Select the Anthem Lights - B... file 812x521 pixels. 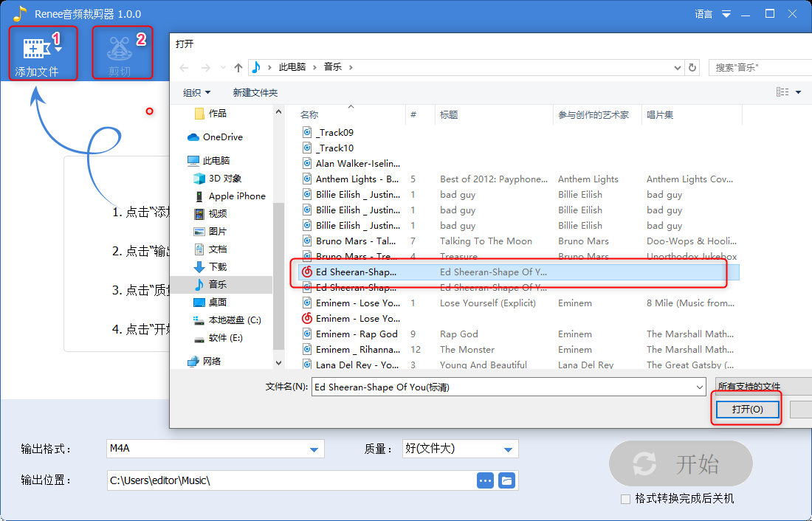pyautogui.click(x=357, y=179)
